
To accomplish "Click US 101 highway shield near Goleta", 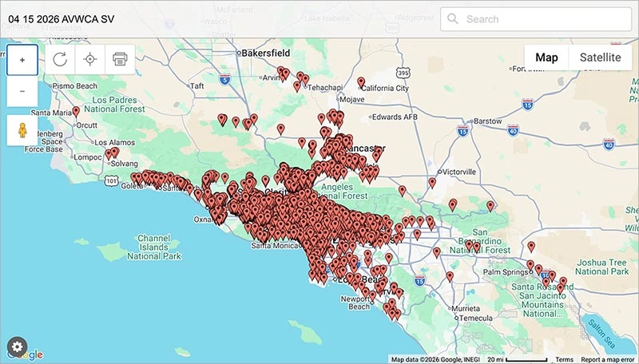I will click(x=112, y=180).
